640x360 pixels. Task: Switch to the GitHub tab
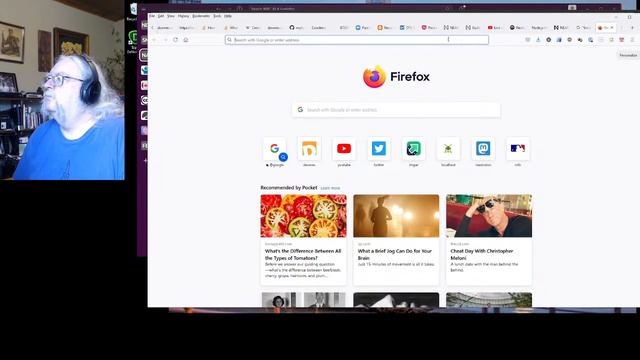[297, 27]
